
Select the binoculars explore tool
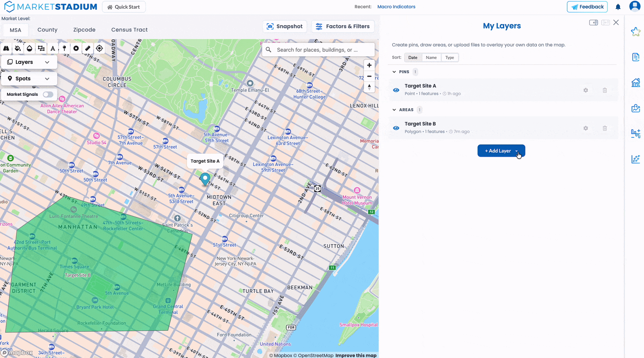[6, 48]
